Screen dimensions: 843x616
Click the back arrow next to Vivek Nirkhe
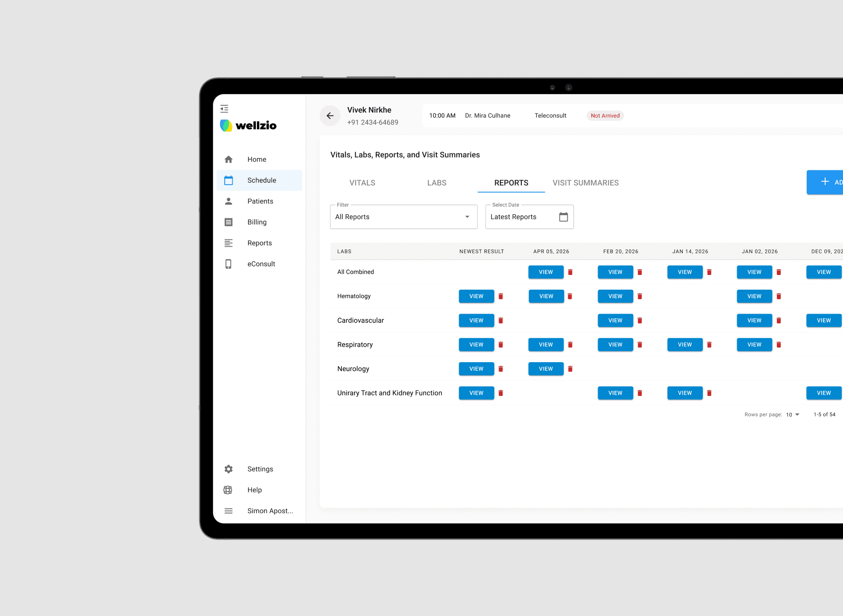pyautogui.click(x=330, y=116)
